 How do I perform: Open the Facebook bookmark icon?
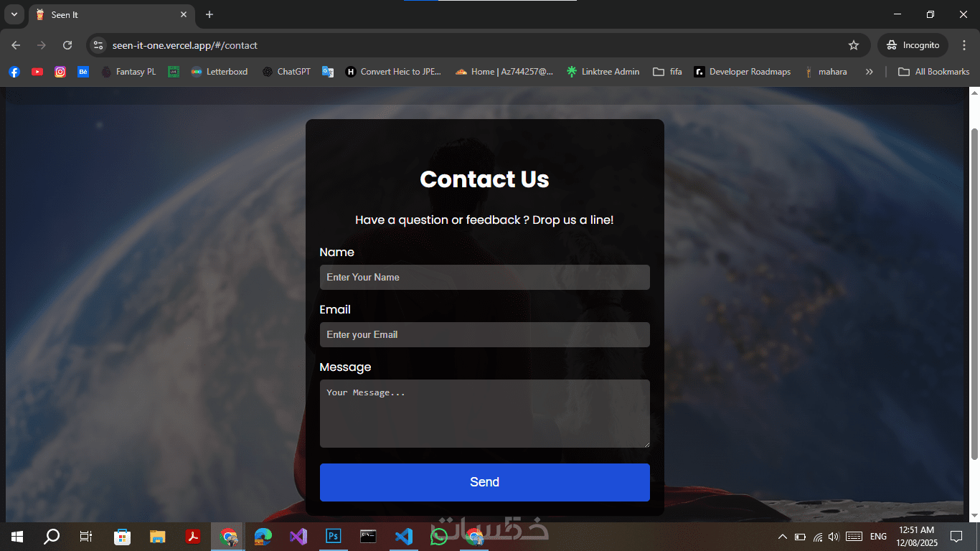pyautogui.click(x=14, y=72)
